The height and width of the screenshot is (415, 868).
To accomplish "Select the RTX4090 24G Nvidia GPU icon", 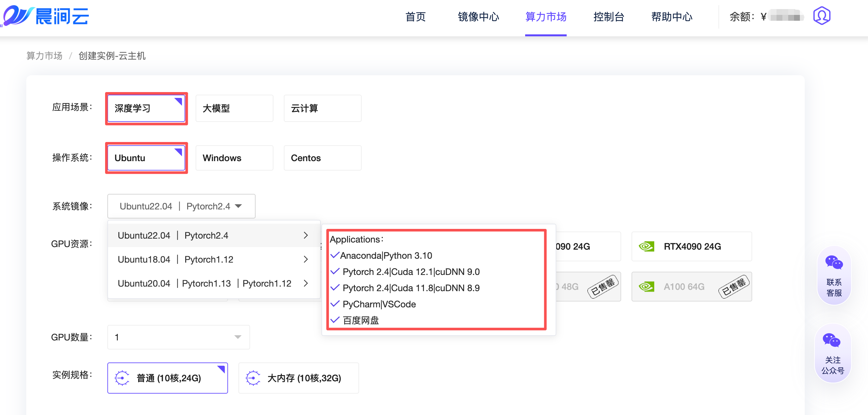I will (x=646, y=247).
